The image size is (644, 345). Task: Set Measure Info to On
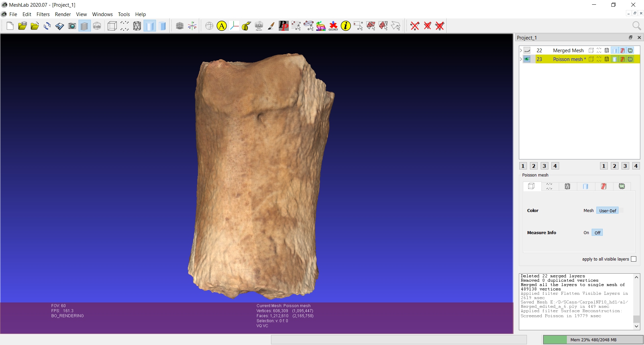tap(586, 232)
